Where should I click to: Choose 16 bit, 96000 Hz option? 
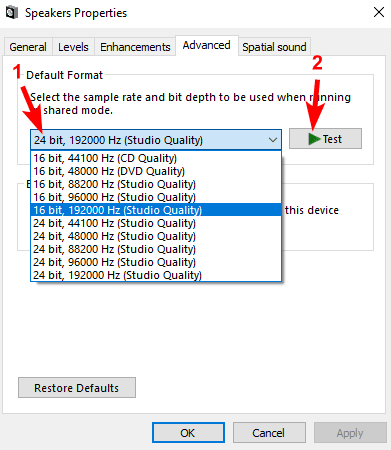(156, 197)
